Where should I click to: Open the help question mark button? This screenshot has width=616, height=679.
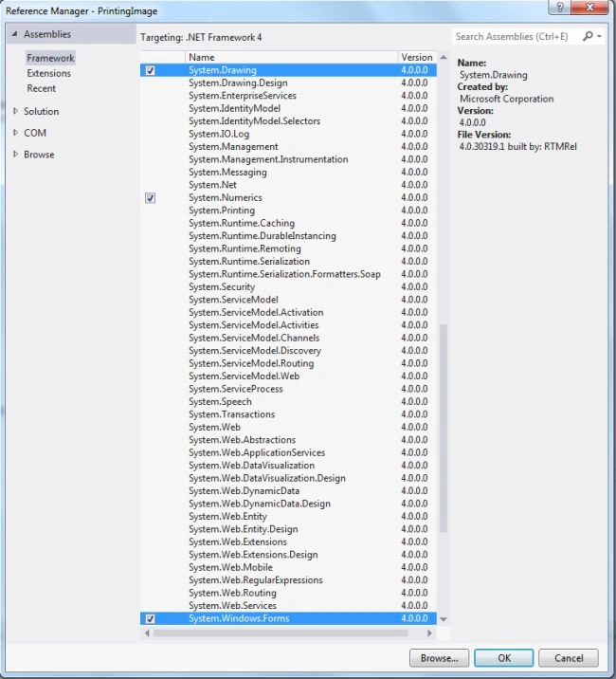pyautogui.click(x=559, y=8)
